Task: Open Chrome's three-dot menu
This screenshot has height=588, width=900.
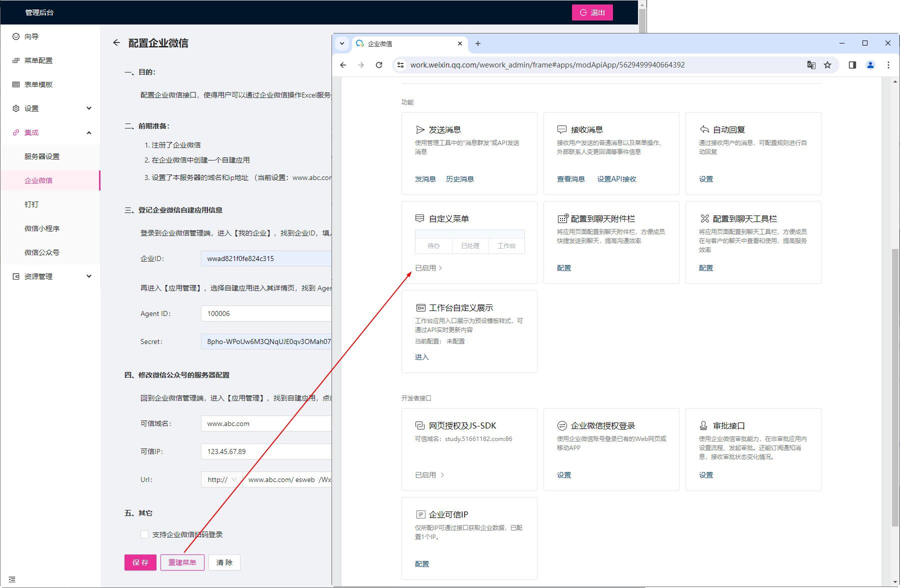Action: point(888,65)
